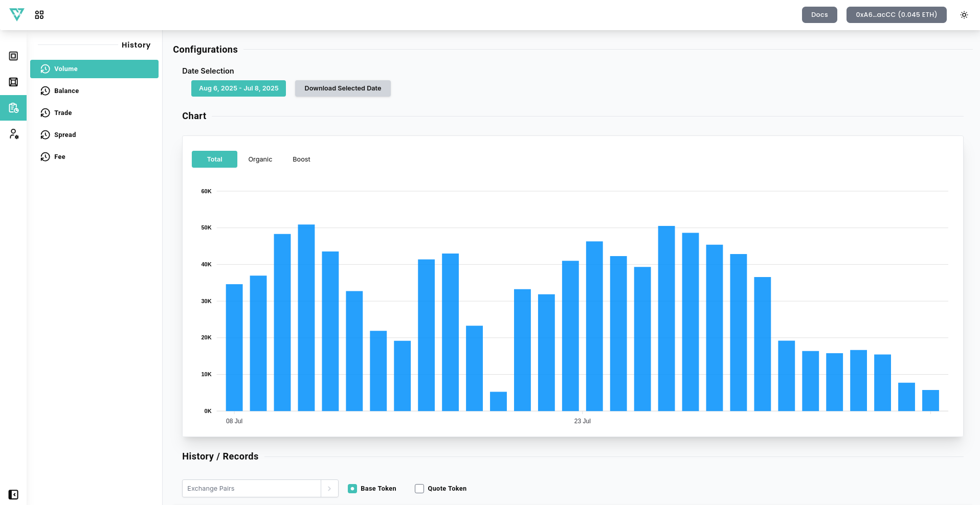Expand the Exchange Pairs dropdown arrow
The height and width of the screenshot is (505, 980).
[x=329, y=489]
